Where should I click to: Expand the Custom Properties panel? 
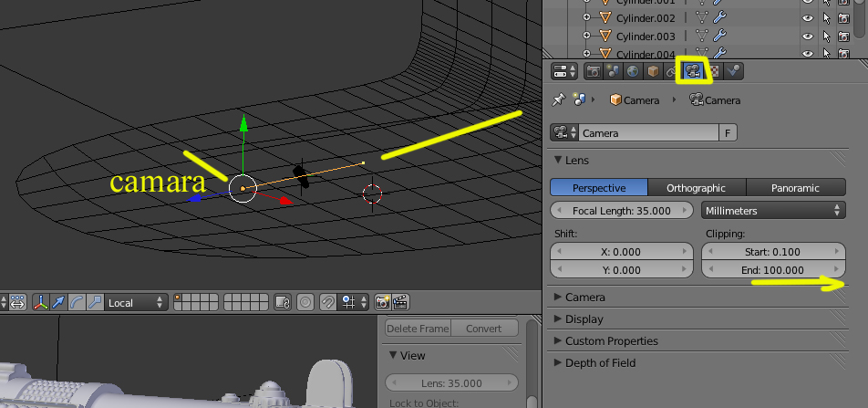pos(558,341)
